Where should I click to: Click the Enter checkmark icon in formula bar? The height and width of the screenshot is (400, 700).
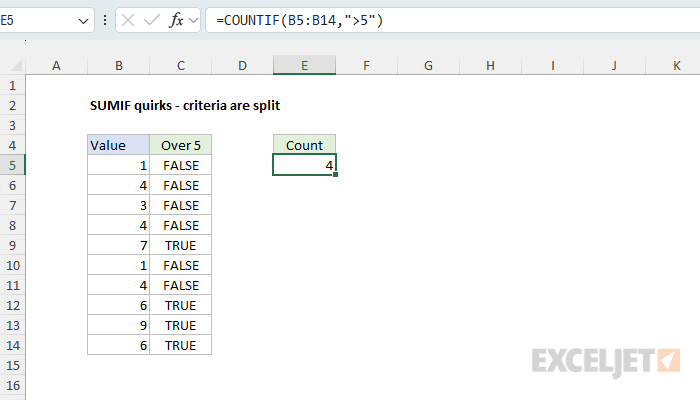[152, 20]
